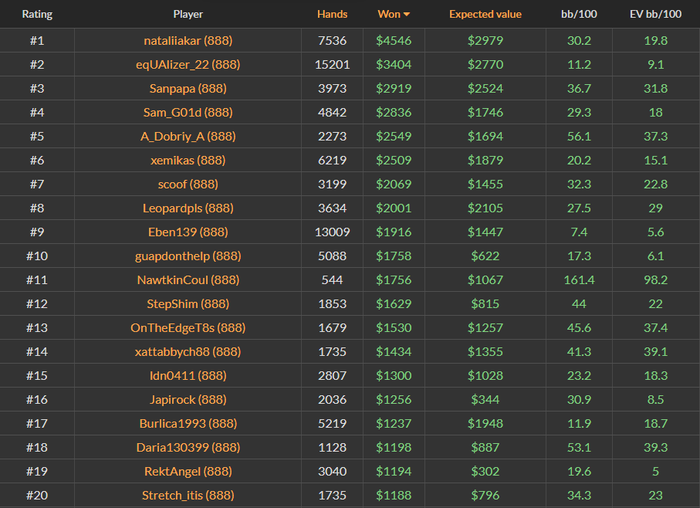View Sam_G01d (888) player details
700x508 pixels.
coord(188,113)
